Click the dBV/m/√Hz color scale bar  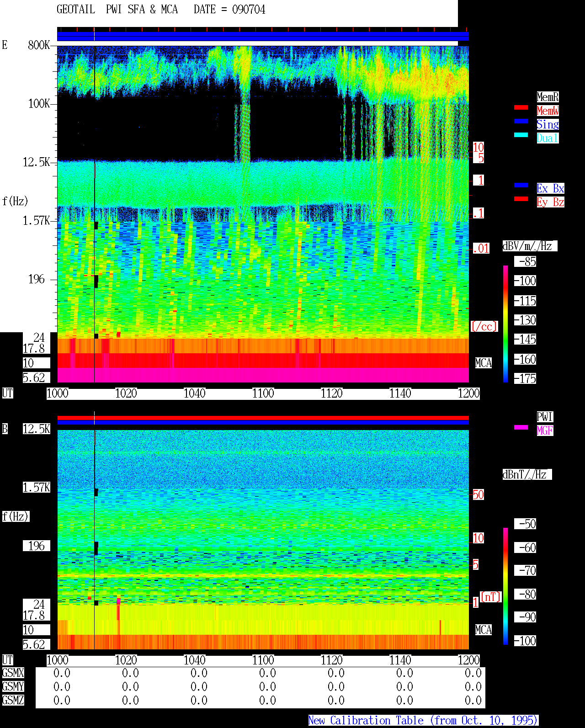(x=505, y=324)
